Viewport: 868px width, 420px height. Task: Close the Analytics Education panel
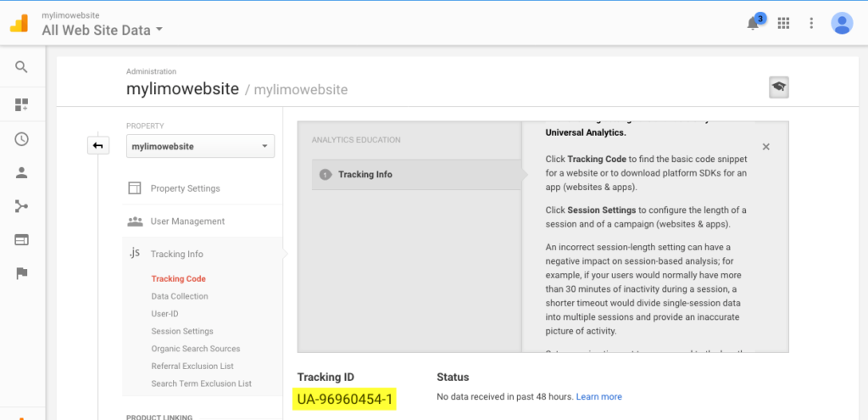tap(765, 147)
